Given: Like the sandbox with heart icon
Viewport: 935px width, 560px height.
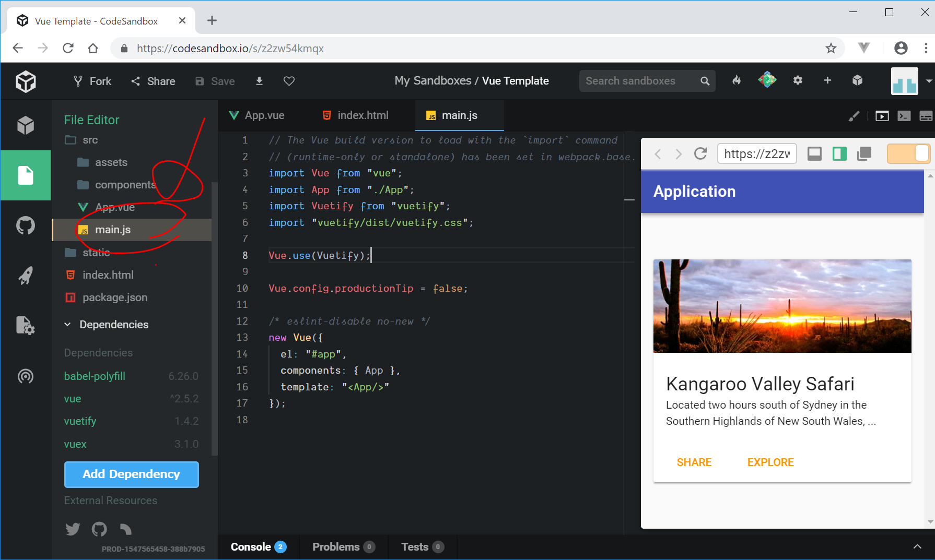Looking at the screenshot, I should coord(289,81).
